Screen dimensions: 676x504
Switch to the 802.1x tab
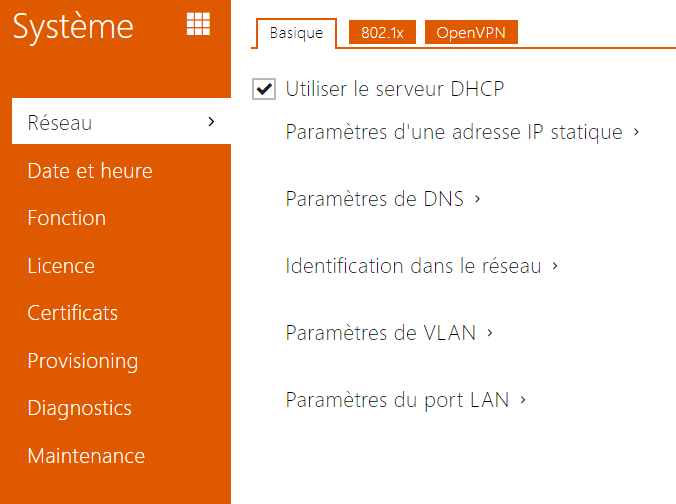tap(382, 33)
